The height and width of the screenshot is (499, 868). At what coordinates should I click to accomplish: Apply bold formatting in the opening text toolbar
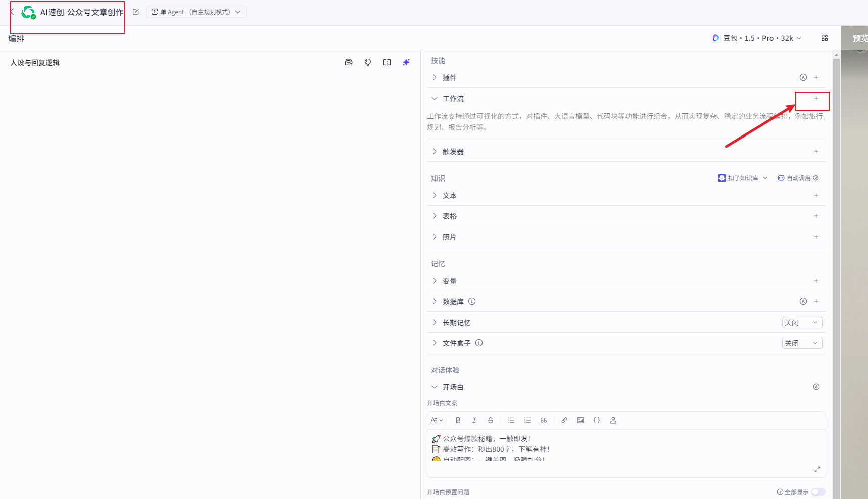pos(458,420)
